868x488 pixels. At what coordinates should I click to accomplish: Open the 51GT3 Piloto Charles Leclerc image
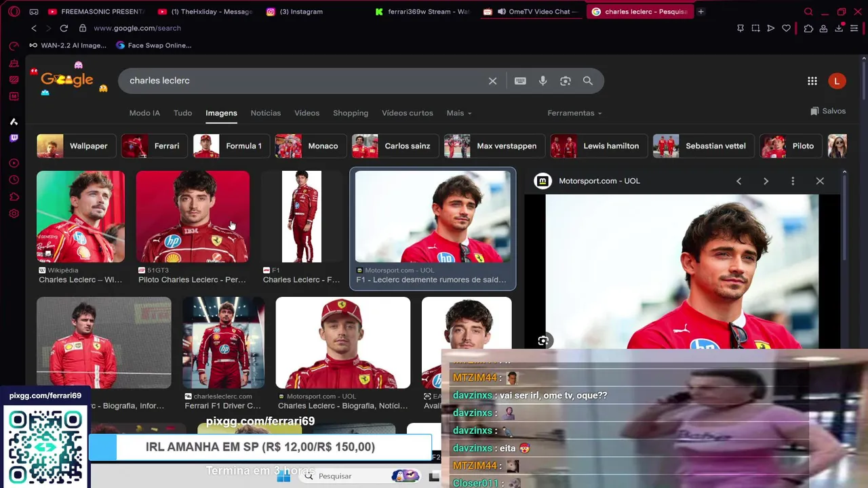pyautogui.click(x=193, y=217)
